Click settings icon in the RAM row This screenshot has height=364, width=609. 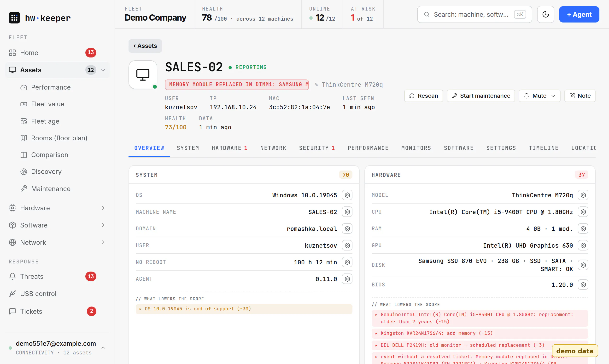[583, 229]
